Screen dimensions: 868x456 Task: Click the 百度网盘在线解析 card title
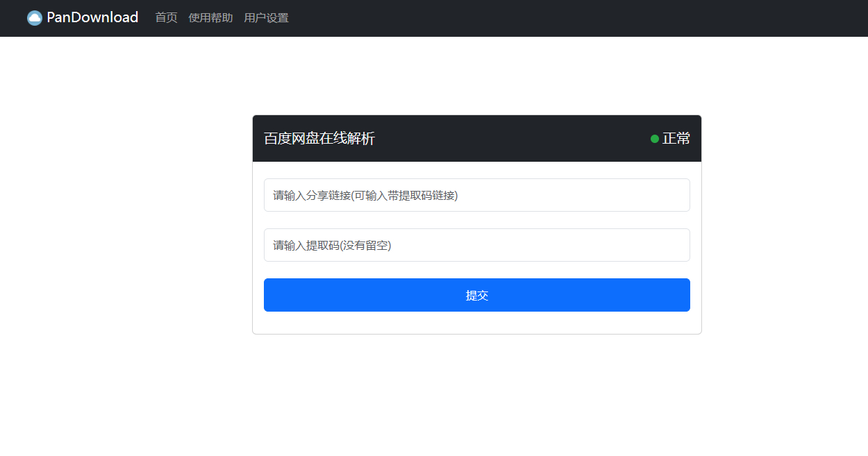[x=319, y=139]
